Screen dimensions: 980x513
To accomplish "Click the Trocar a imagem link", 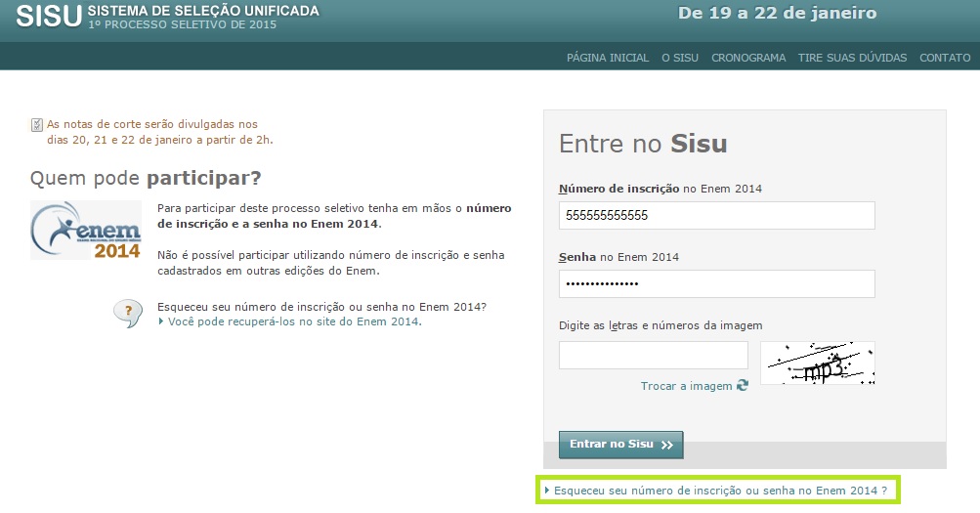I will coord(686,386).
